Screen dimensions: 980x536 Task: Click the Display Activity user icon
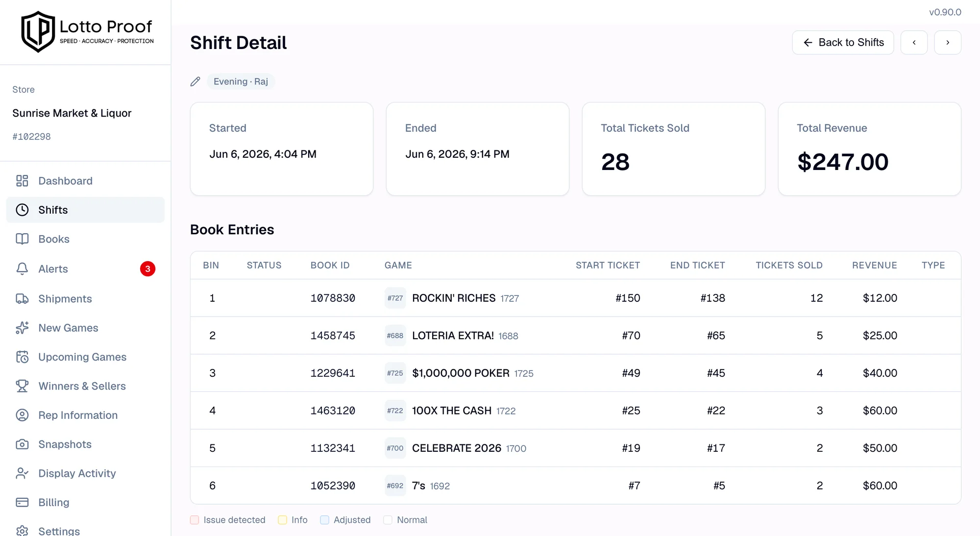22,473
